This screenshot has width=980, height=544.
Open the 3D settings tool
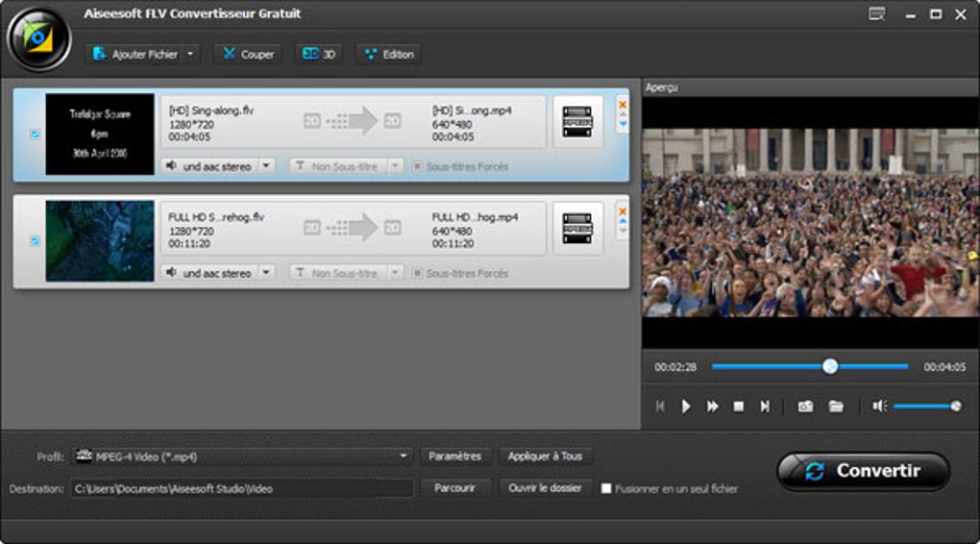click(319, 55)
